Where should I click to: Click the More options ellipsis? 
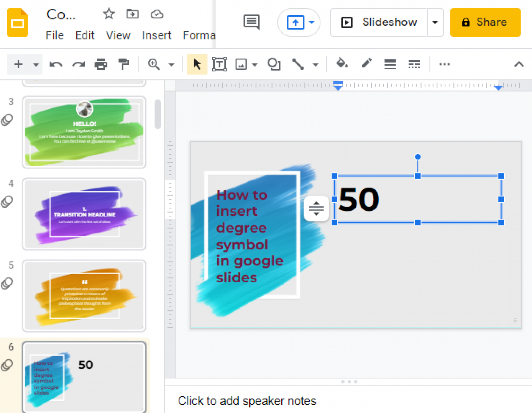444,64
